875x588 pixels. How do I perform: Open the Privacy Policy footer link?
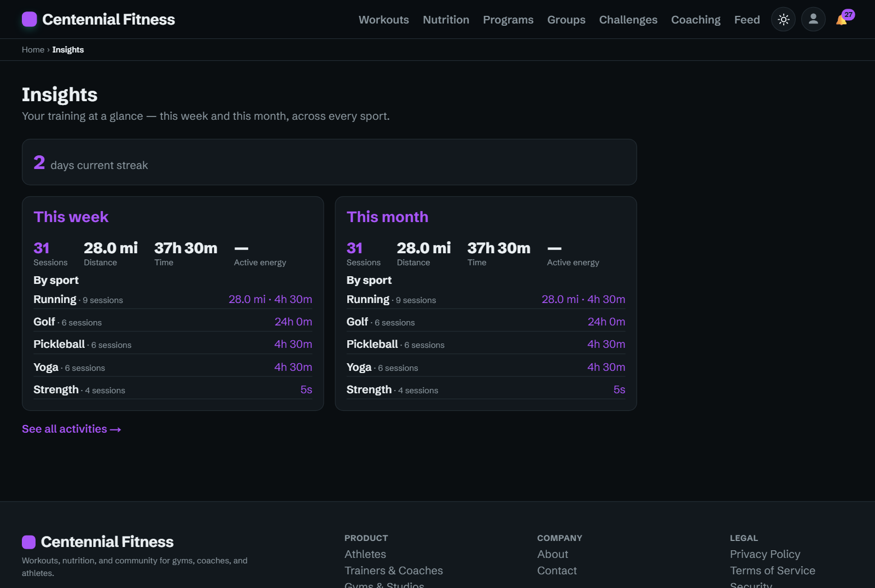point(765,554)
